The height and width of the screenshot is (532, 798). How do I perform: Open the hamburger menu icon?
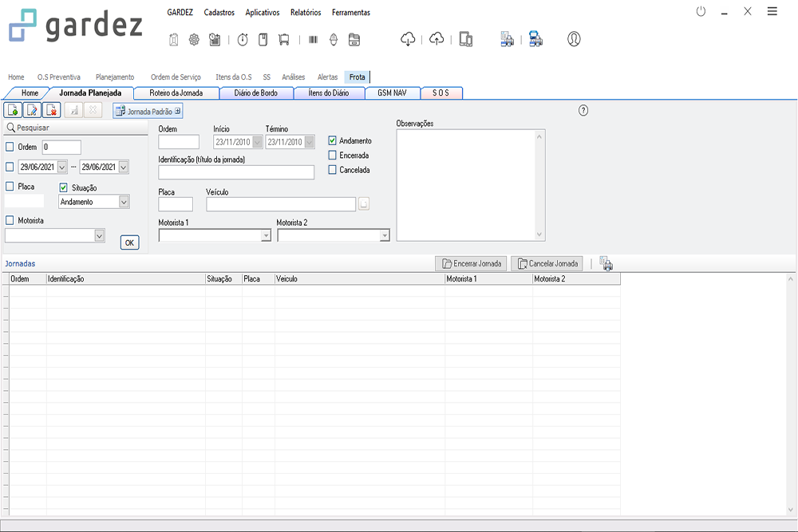[772, 11]
